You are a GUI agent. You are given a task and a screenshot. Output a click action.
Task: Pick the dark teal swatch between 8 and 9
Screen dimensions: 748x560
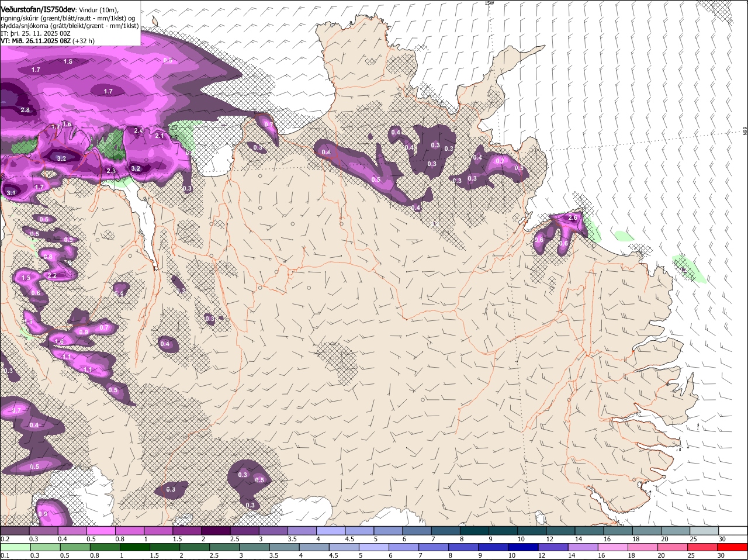(475, 530)
